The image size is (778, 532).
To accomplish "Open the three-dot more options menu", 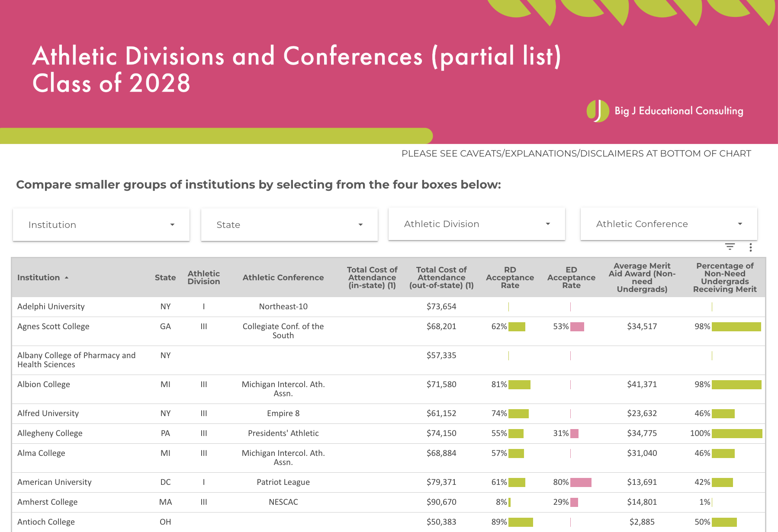I will coord(751,247).
